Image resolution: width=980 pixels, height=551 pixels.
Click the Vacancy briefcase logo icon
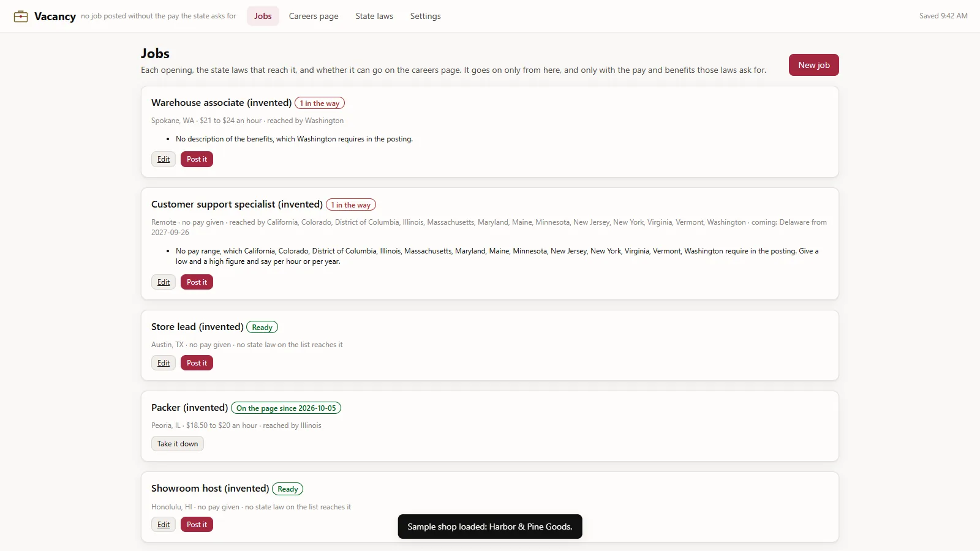(21, 16)
